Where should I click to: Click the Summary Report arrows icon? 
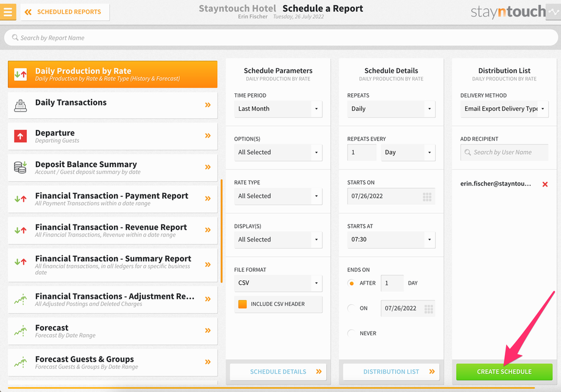[20, 262]
